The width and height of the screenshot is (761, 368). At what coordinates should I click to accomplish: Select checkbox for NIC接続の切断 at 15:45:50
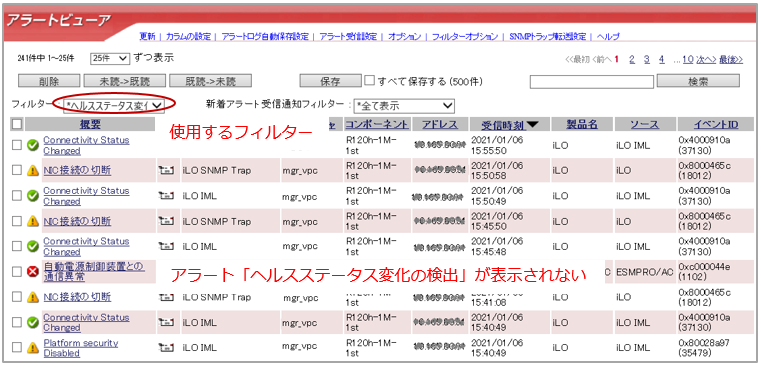(17, 221)
